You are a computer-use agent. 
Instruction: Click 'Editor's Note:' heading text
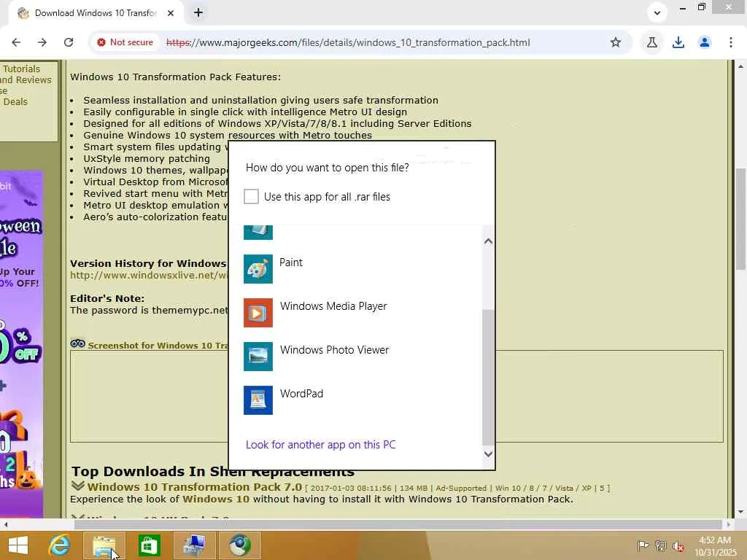click(x=107, y=298)
